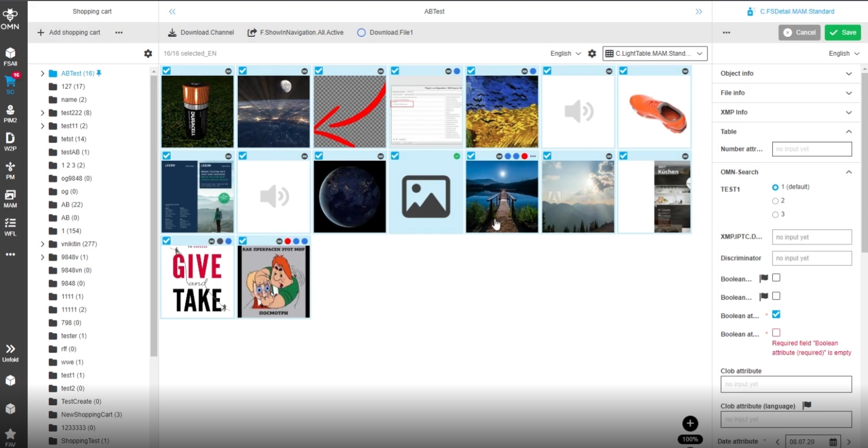Screen dimensions: 868x448
Task: Open the C.LightTable.MAM.Standard view dropdown
Action: point(655,54)
